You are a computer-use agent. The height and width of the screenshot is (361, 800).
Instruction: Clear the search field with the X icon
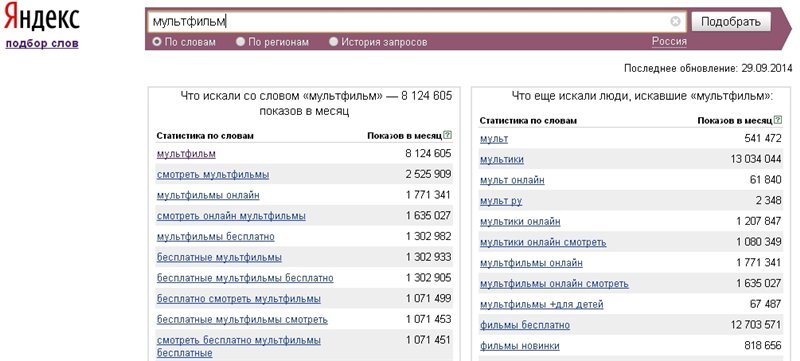[x=675, y=21]
